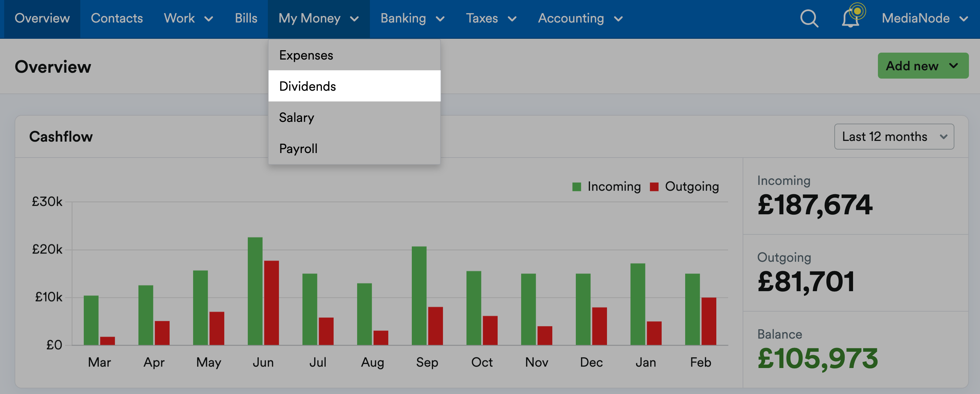Open the Accounting dropdown menu
Screen dimensions: 980x394
580,18
